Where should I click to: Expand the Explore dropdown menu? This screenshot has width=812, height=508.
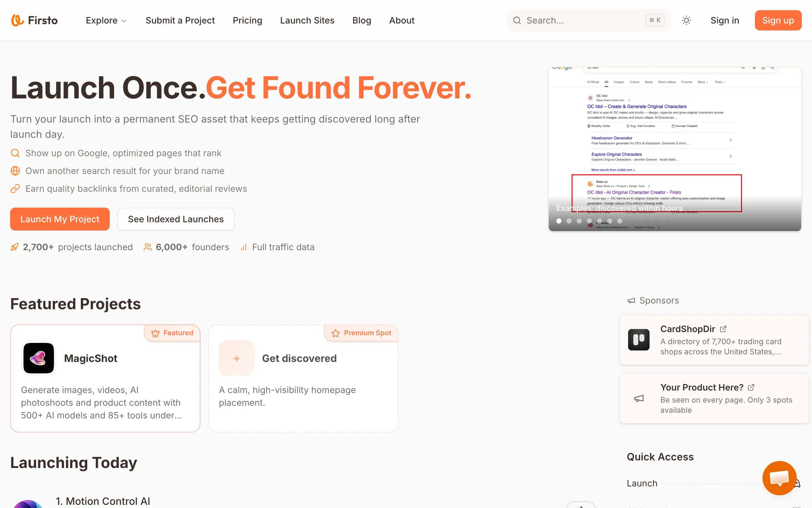click(x=106, y=21)
